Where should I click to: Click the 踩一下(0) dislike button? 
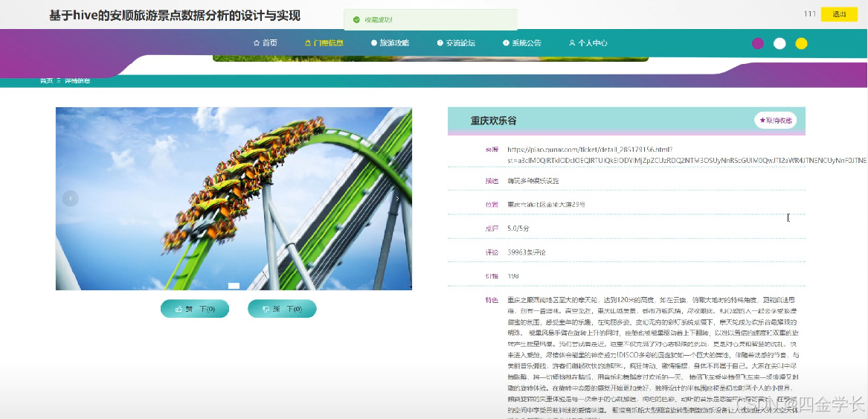pyautogui.click(x=282, y=309)
